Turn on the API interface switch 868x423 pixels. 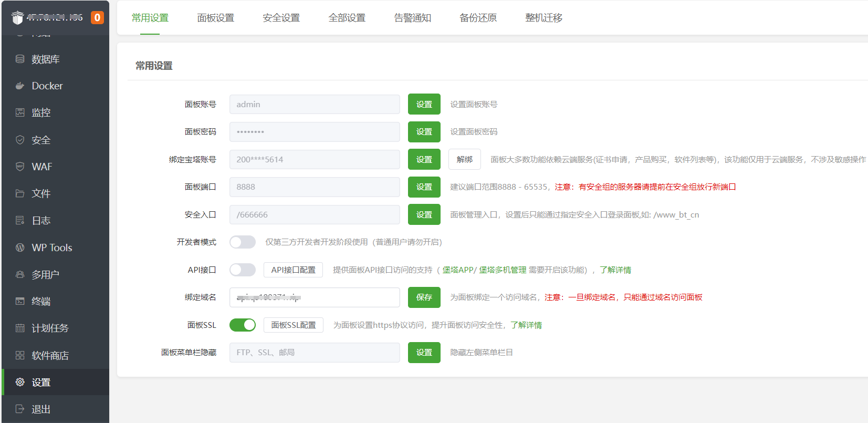242,270
